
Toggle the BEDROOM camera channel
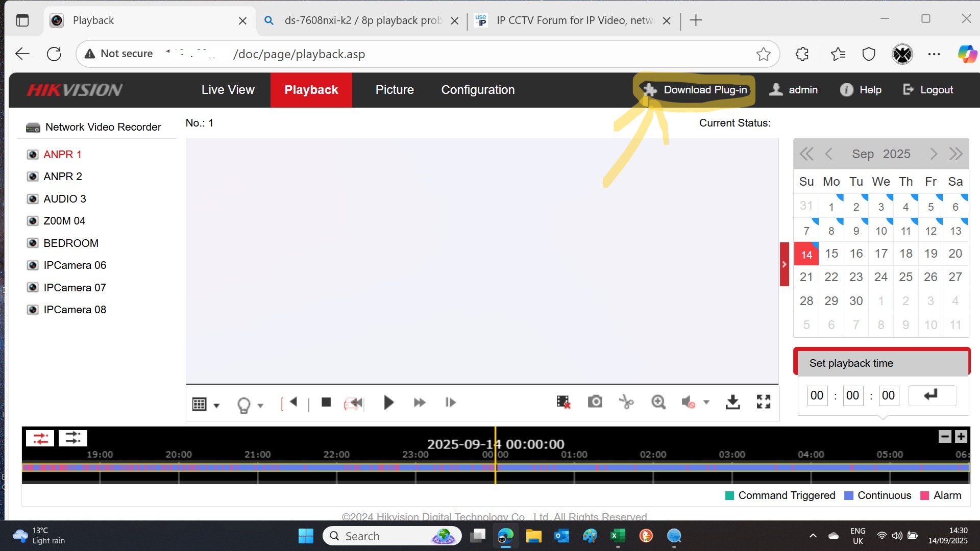click(x=71, y=243)
